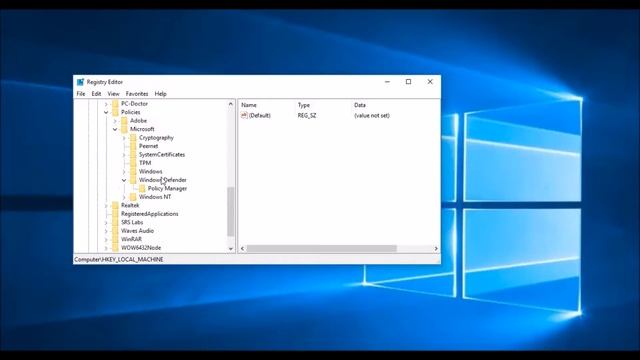640x360 pixels.
Task: Collapse the Windows Defender key
Action: coord(124,180)
